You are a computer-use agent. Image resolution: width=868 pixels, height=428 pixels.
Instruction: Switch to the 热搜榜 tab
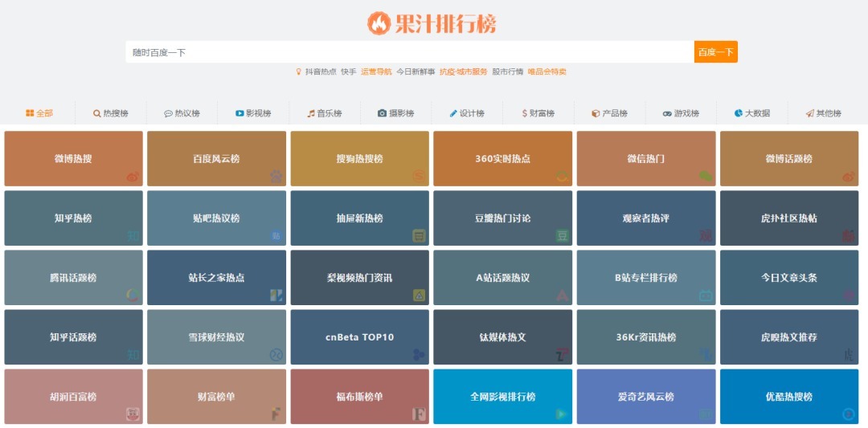click(x=110, y=113)
